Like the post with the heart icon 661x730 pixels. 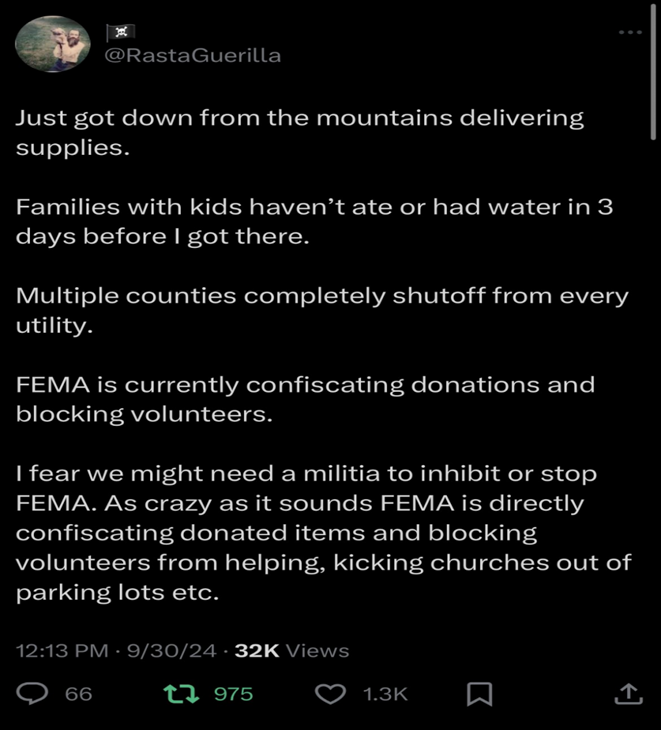point(330,693)
